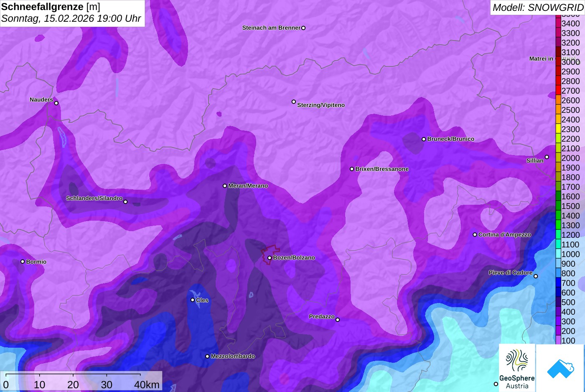Pick the olive legend swatch for 2000 m
The image size is (585, 392).
pyautogui.click(x=558, y=158)
